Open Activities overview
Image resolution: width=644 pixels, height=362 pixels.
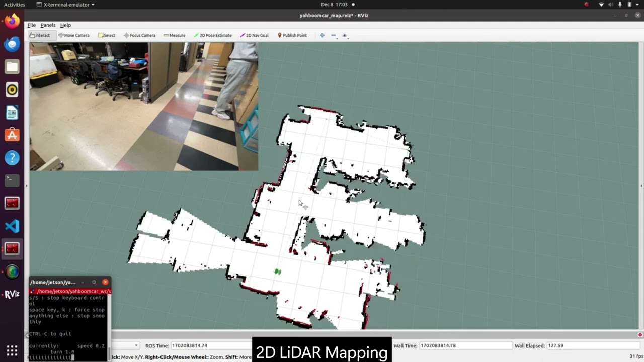click(14, 5)
